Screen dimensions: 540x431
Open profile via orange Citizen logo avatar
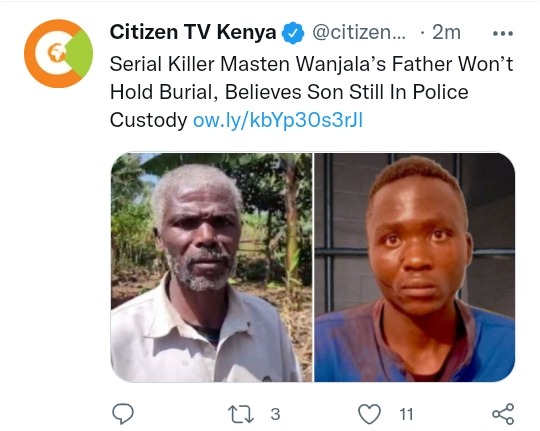click(59, 53)
